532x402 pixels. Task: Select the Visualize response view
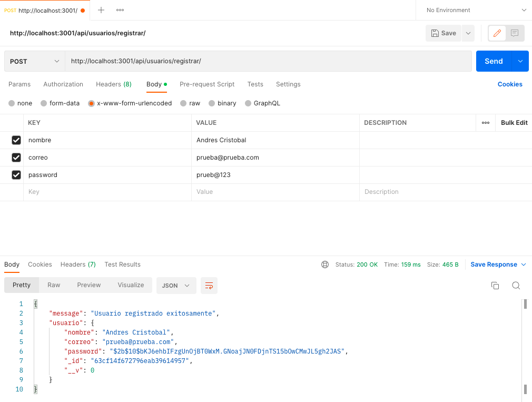(131, 285)
